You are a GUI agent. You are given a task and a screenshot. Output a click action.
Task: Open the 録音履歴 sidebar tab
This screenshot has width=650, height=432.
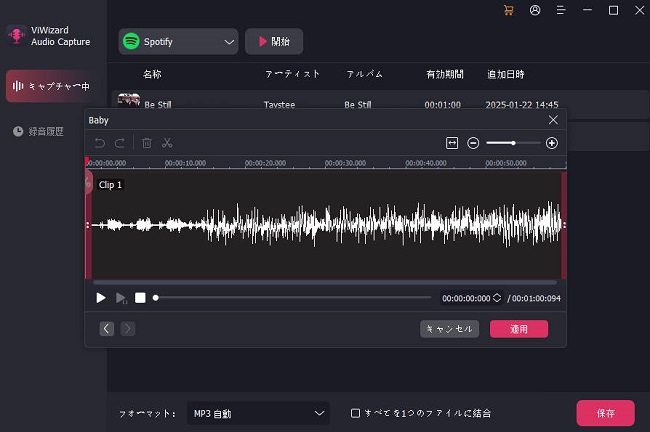tap(39, 131)
